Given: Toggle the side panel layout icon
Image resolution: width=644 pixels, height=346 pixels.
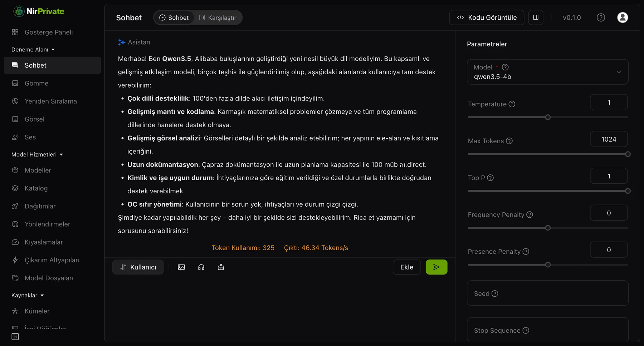Looking at the screenshot, I should coord(536,18).
